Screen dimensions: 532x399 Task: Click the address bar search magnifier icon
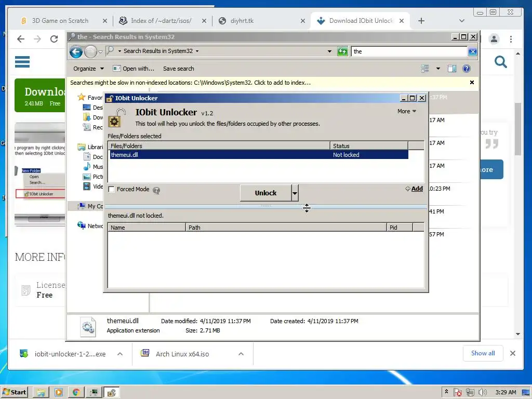[x=110, y=51]
